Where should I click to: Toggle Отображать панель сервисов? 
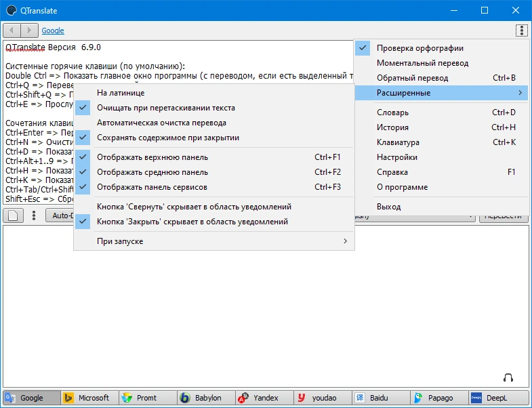click(214, 187)
